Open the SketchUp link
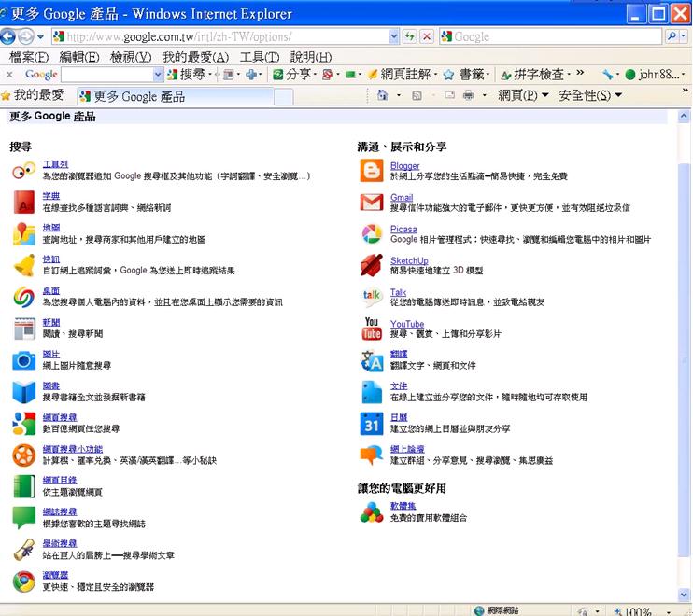 [409, 260]
